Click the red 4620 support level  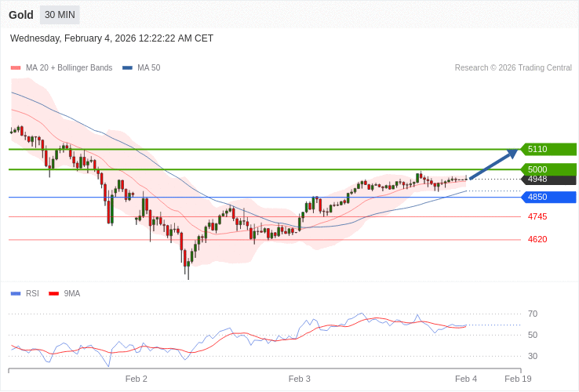pos(537,239)
